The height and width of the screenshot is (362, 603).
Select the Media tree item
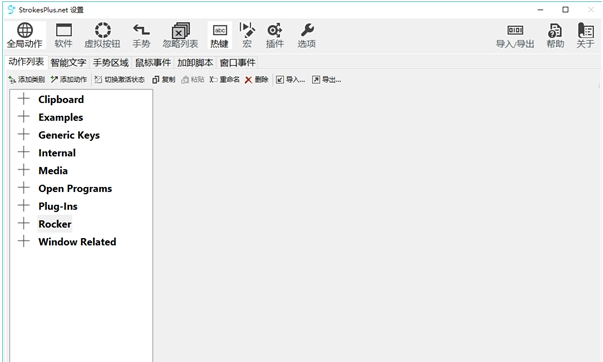53,170
